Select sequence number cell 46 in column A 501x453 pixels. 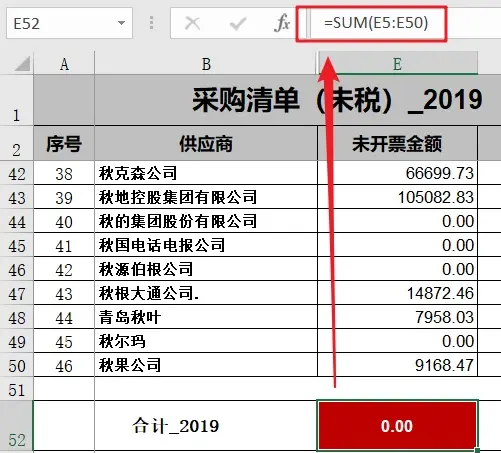pos(64,365)
